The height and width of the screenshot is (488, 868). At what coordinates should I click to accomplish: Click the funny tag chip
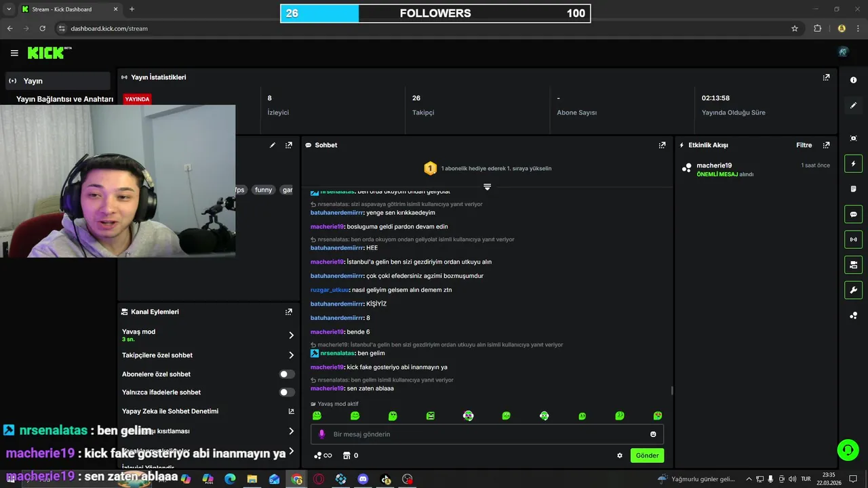(x=263, y=190)
